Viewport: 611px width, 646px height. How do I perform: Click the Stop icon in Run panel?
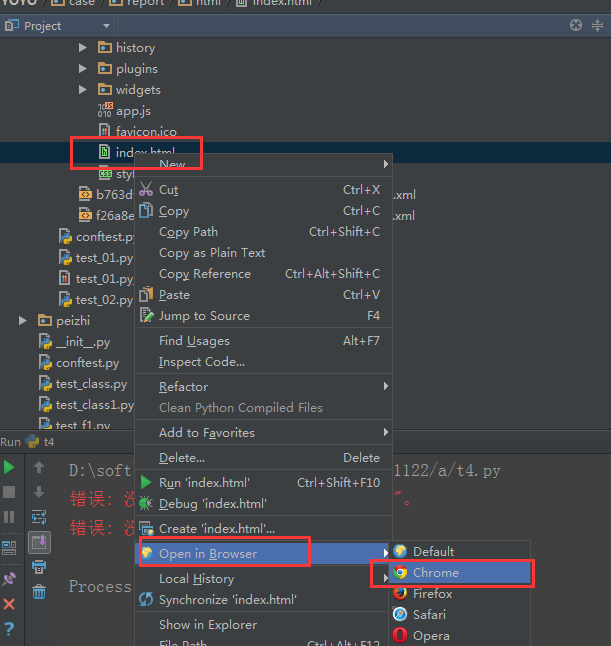click(x=9, y=492)
